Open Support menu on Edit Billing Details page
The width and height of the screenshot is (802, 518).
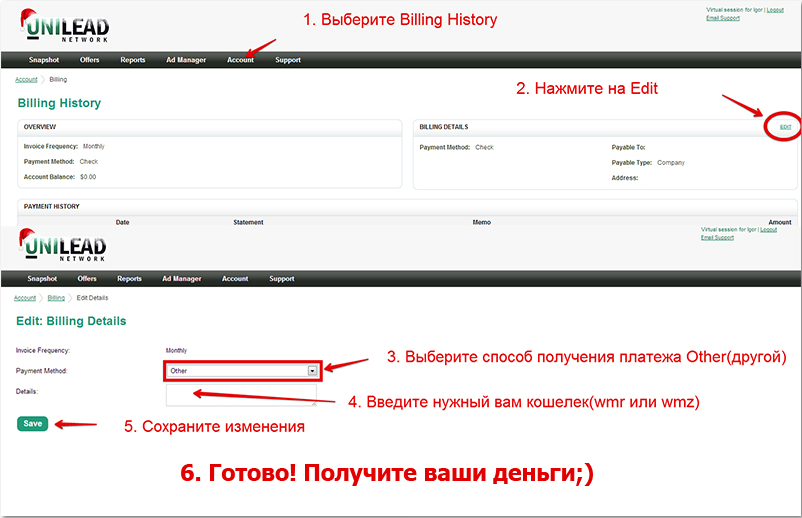282,279
